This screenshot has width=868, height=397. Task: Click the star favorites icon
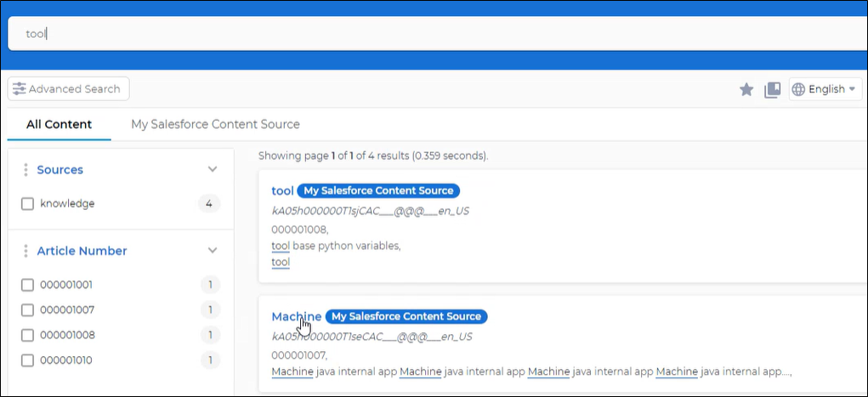(746, 89)
